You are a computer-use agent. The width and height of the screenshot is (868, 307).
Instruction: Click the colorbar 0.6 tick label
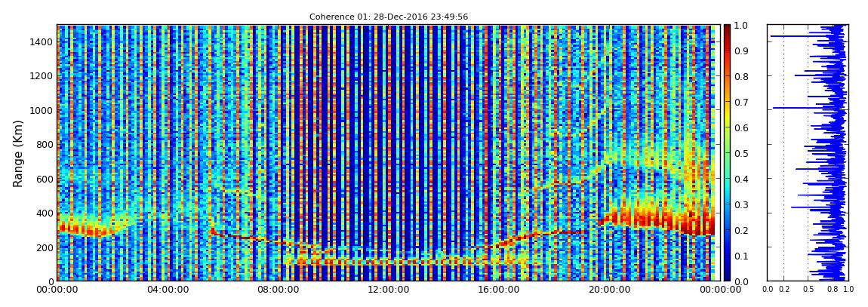tap(740, 127)
